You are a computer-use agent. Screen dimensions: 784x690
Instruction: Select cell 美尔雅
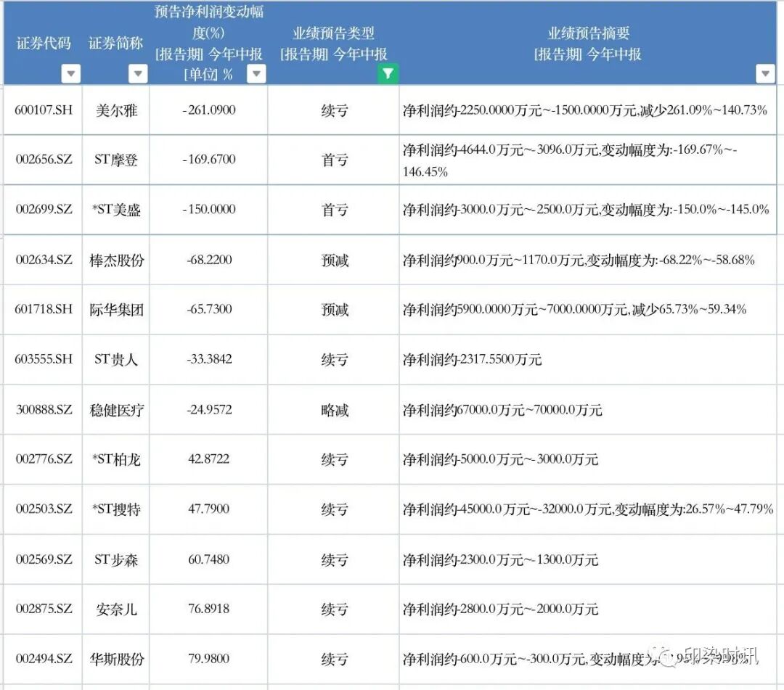[115, 110]
